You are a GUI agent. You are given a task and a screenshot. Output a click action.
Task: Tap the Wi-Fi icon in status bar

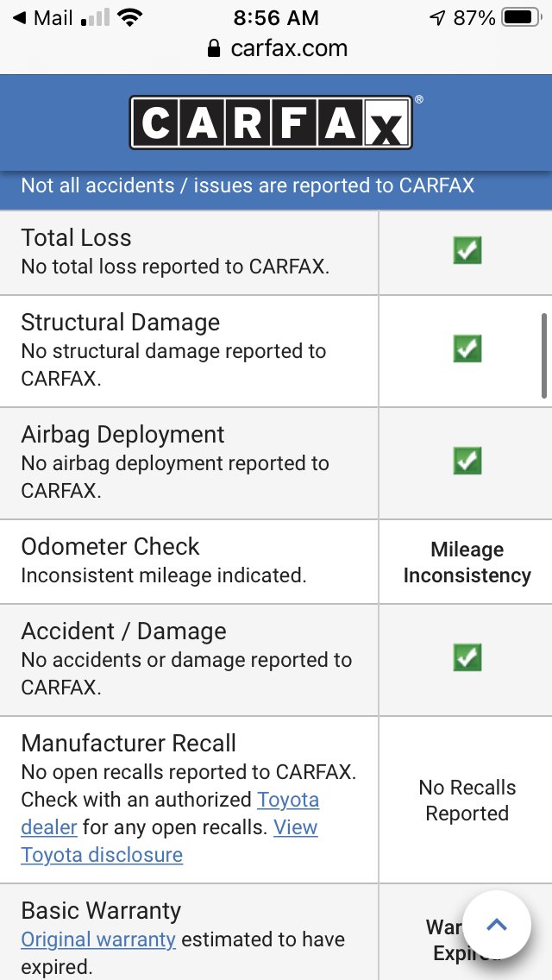[129, 18]
